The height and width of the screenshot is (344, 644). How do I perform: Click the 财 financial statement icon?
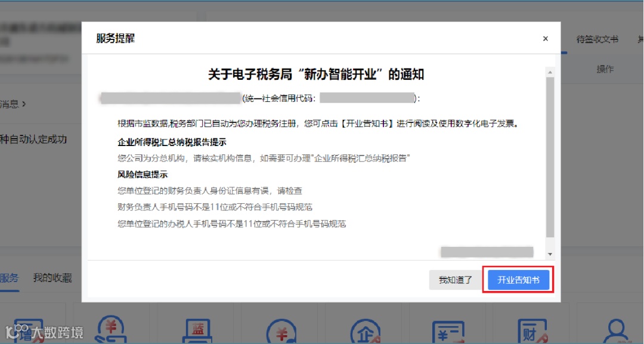pos(532,331)
